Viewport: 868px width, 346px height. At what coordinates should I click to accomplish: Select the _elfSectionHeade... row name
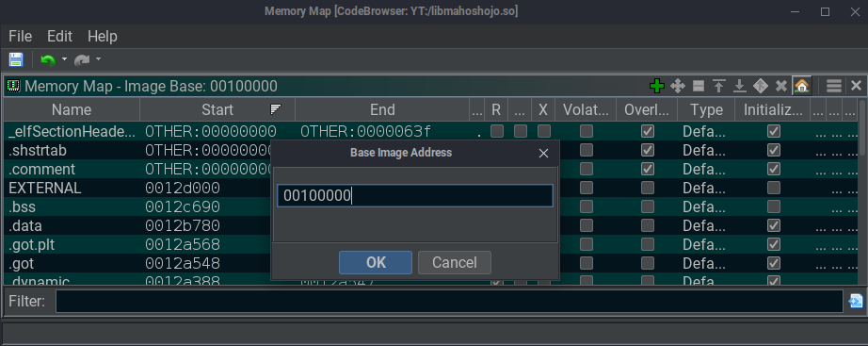click(x=72, y=131)
